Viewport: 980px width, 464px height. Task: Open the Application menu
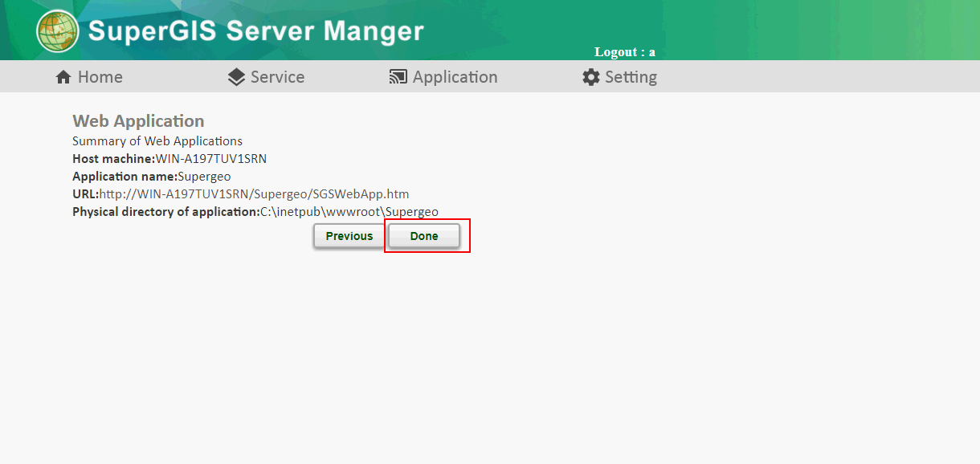pyautogui.click(x=443, y=77)
